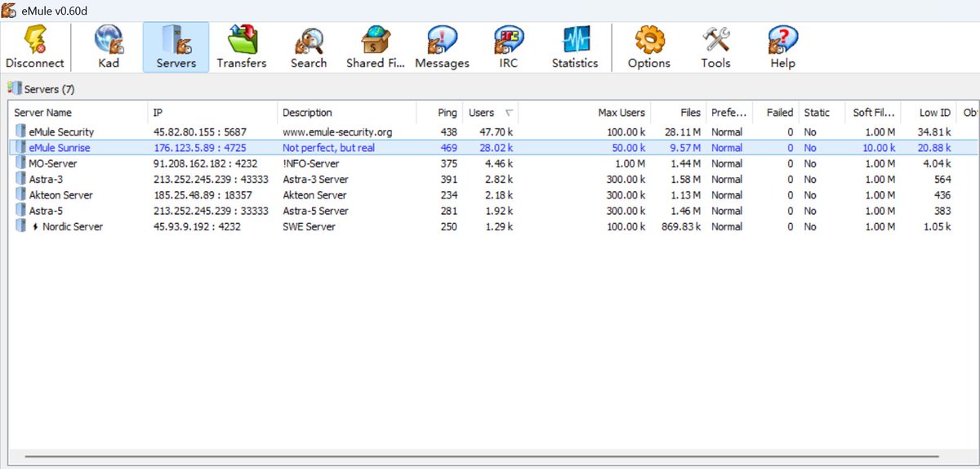Select the Astra-5 server name

point(46,211)
